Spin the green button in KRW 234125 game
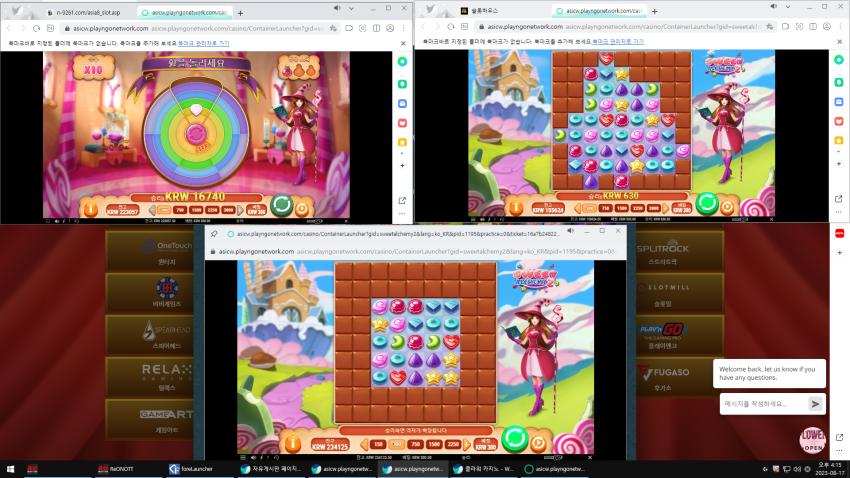850x478 pixels. 514,438
